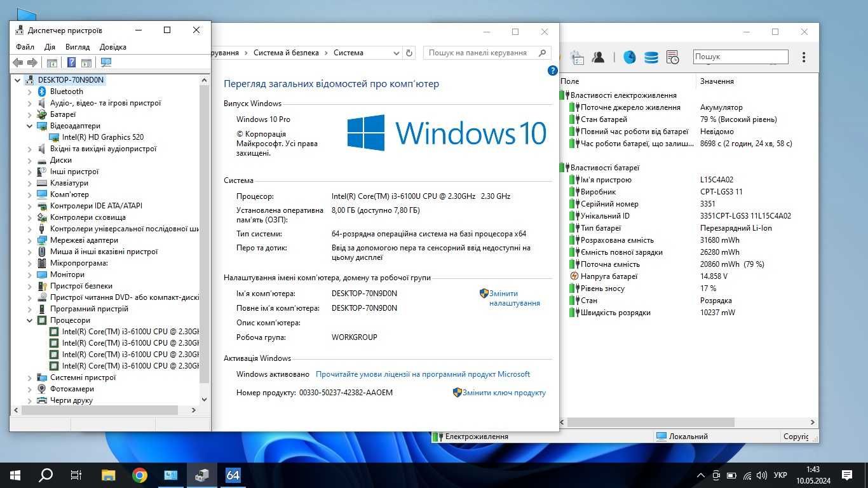Expand the Диски category
The height and width of the screenshot is (488, 868).
[x=29, y=160]
